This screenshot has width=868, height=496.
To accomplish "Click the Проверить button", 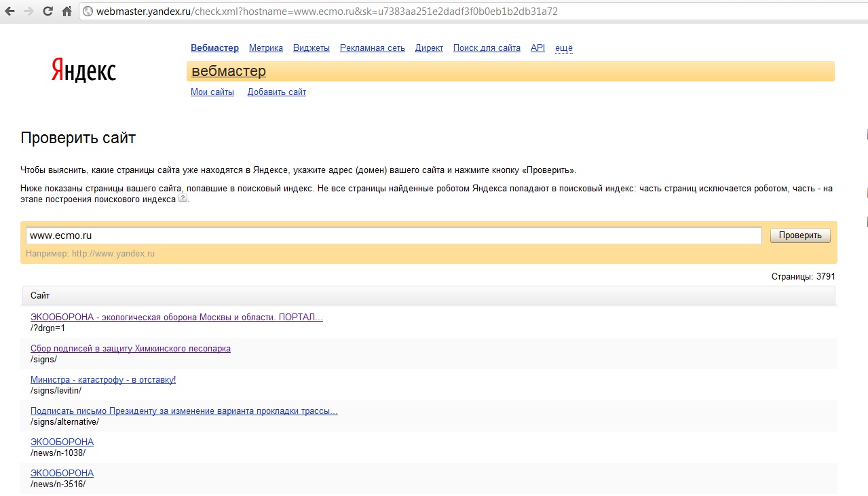I will tap(800, 235).
